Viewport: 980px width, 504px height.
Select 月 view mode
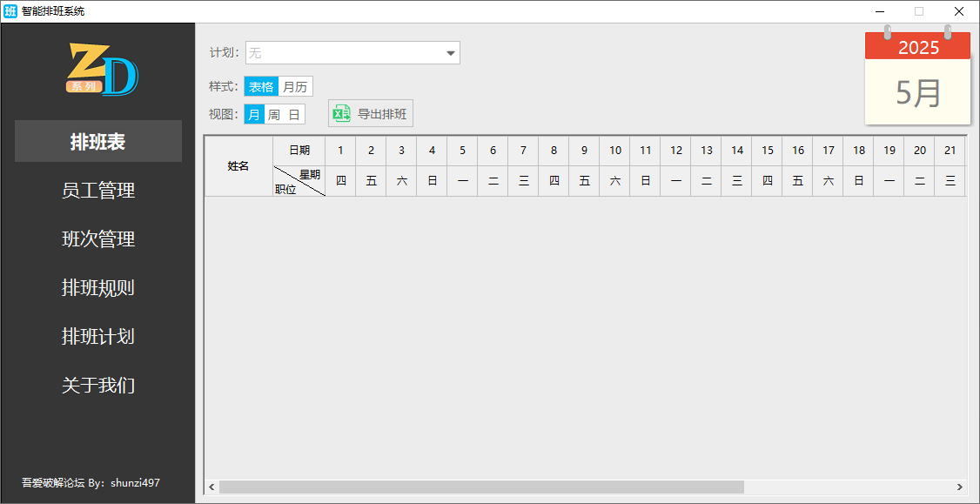254,115
